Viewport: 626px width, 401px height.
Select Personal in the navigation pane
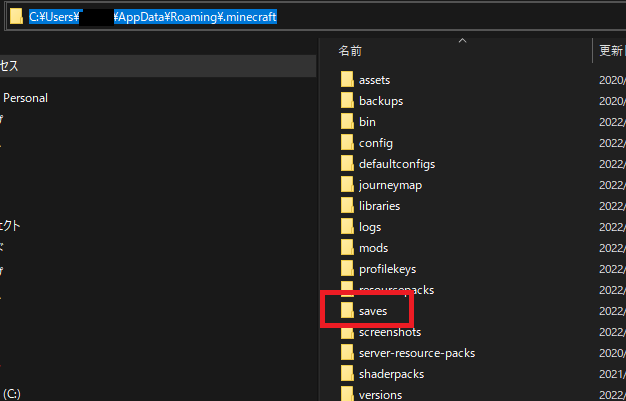(x=26, y=98)
